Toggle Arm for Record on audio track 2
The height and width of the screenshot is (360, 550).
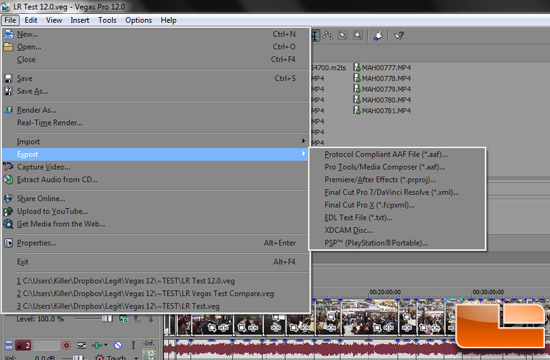(x=66, y=345)
